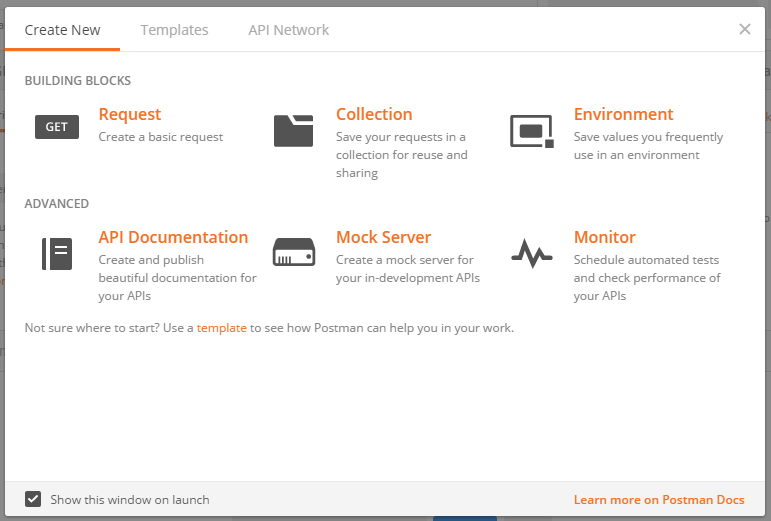Screen dimensions: 771x521
Task: Click the BUILDING BLOCKS heading
Action: point(78,81)
